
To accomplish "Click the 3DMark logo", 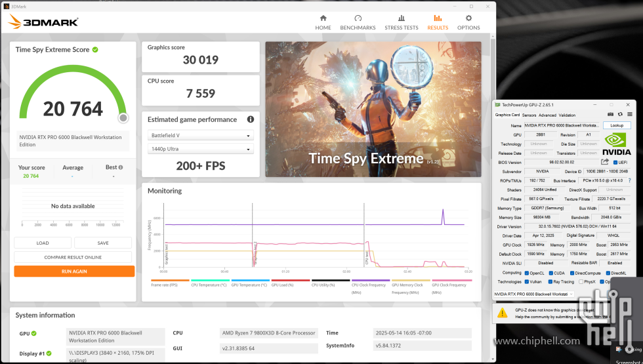I will pos(43,22).
